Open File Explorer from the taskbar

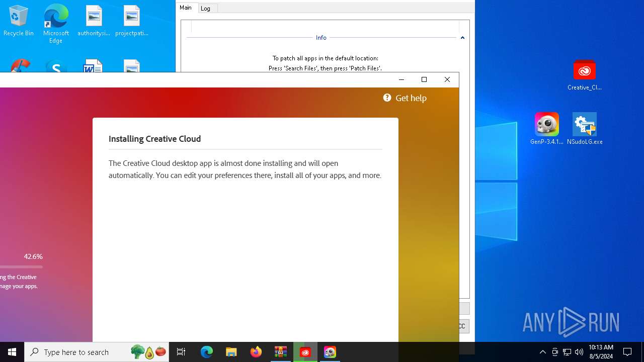(x=231, y=352)
